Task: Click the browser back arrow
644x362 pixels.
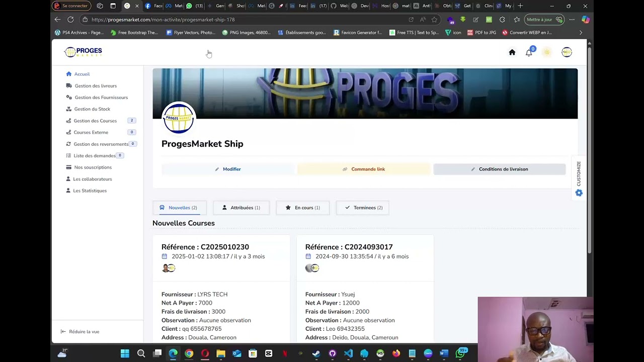Action: point(57,20)
